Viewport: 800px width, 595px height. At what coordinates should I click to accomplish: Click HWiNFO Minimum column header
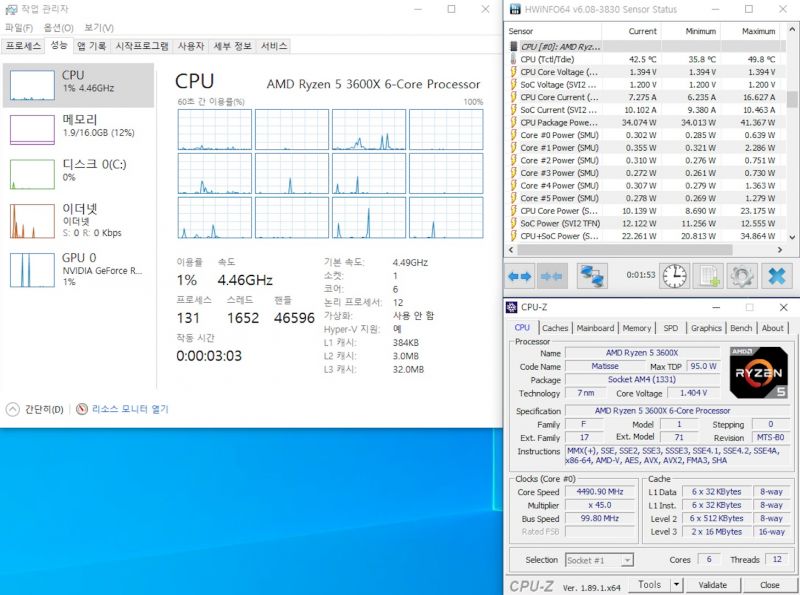(691, 31)
